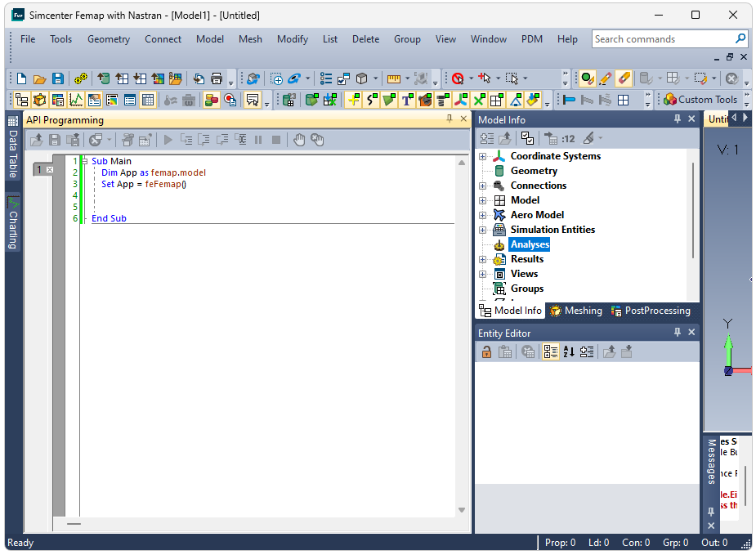
Task: Select the Analyses tree item
Action: click(530, 244)
